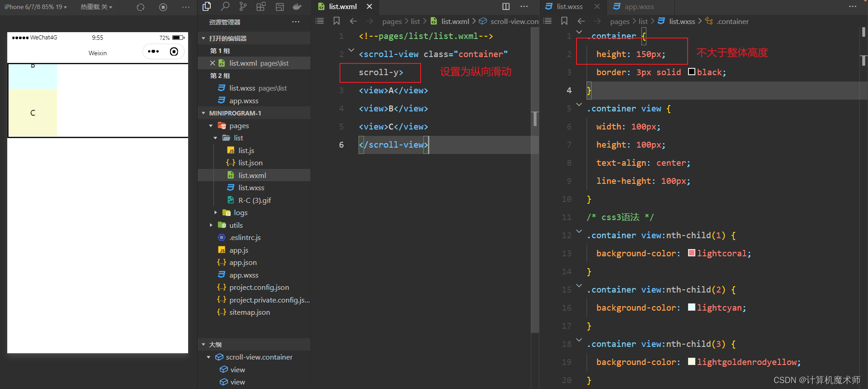Click outline list icon in list.wxss editor
Screen dimensions: 868x389
[548, 21]
